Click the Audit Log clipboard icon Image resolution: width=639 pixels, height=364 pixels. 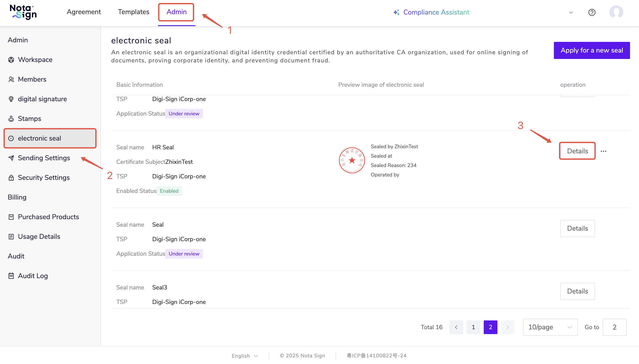click(11, 276)
